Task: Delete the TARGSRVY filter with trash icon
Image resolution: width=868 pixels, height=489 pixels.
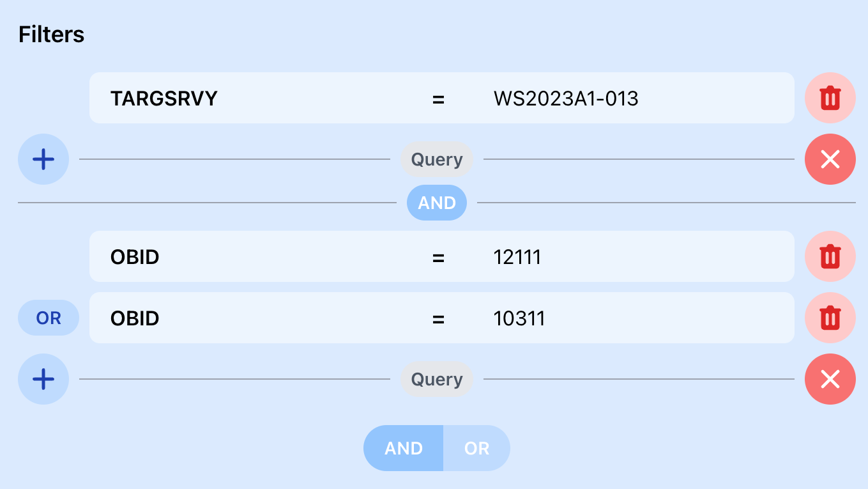Action: 830,98
